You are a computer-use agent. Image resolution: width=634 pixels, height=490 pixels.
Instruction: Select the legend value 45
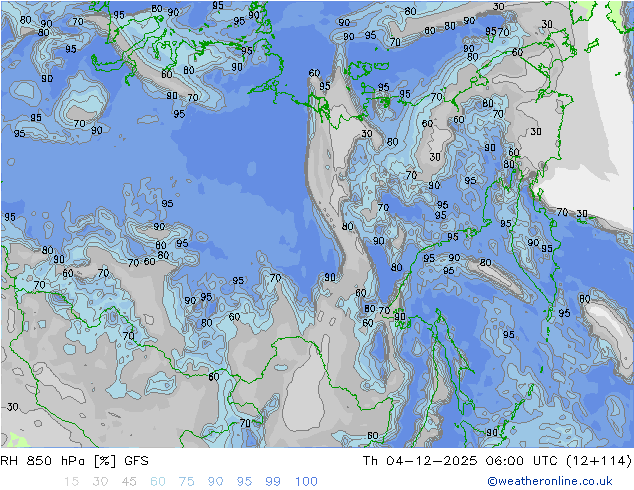(129, 481)
